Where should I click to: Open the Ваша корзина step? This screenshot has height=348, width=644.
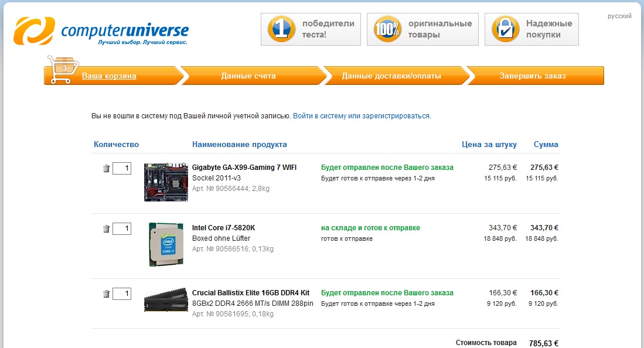[109, 76]
